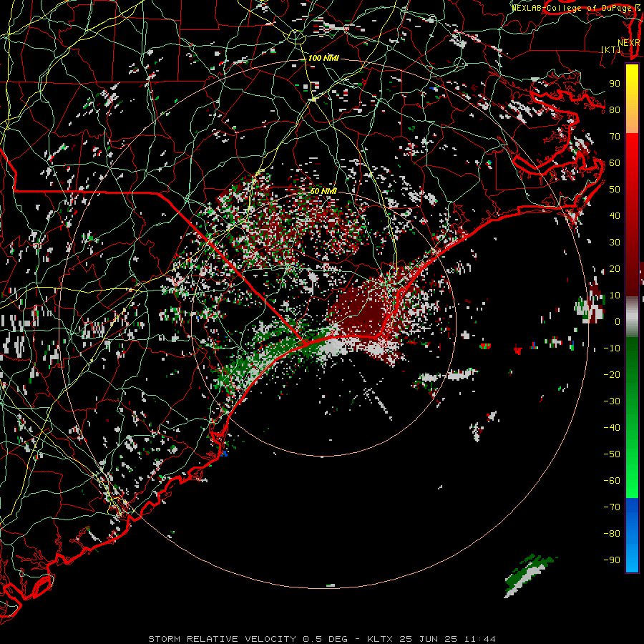Click the 100 NMI range ring label
Screen dimensions: 644x644
323,58
